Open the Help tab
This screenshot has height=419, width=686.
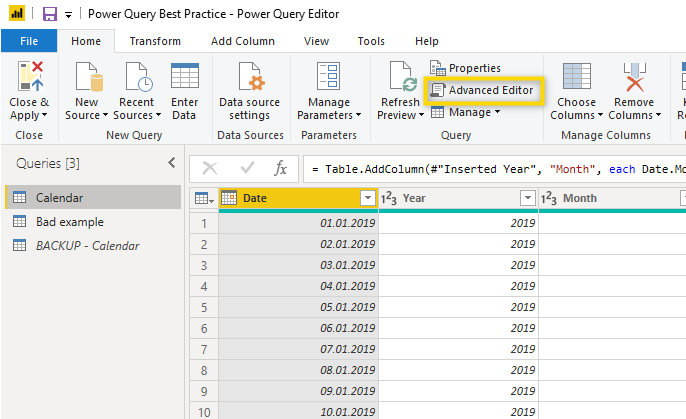pos(427,41)
